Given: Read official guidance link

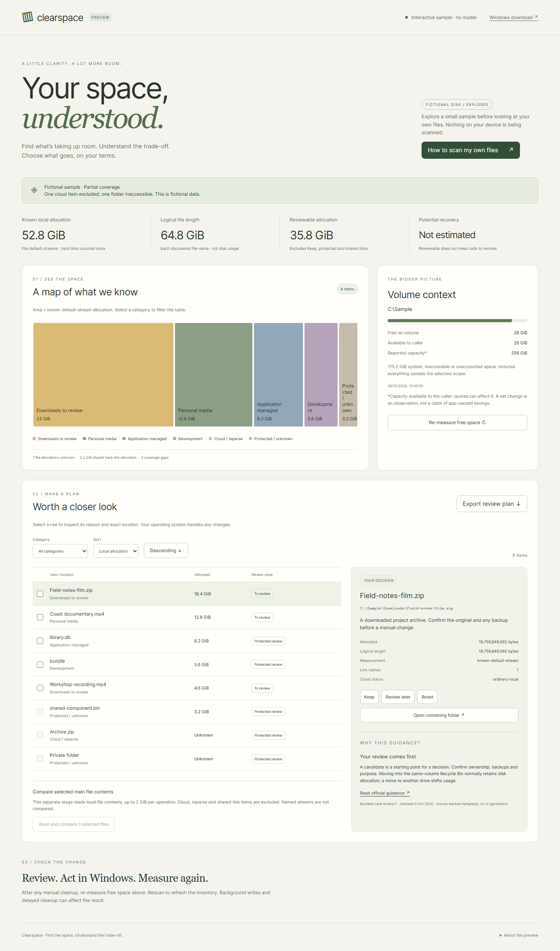Looking at the screenshot, I should pyautogui.click(x=385, y=793).
